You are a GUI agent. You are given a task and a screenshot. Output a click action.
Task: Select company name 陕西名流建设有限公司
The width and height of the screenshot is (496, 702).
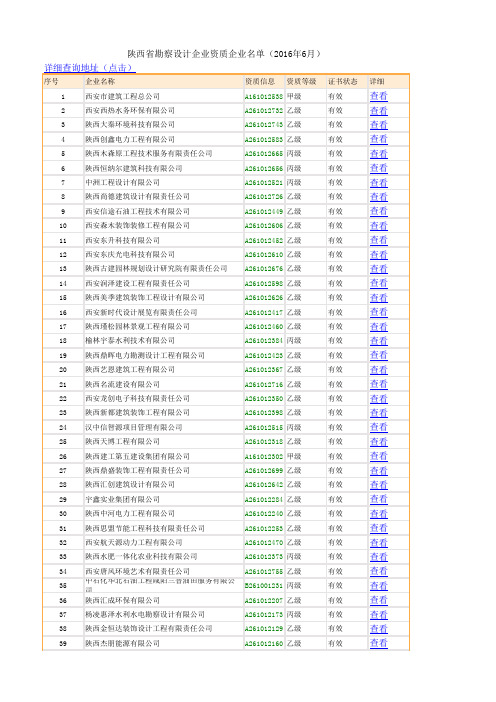(123, 384)
